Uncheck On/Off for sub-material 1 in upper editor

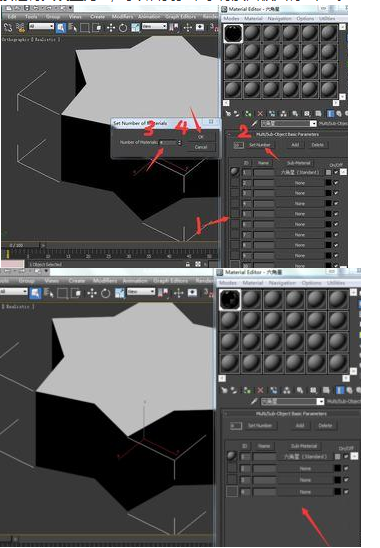336,172
